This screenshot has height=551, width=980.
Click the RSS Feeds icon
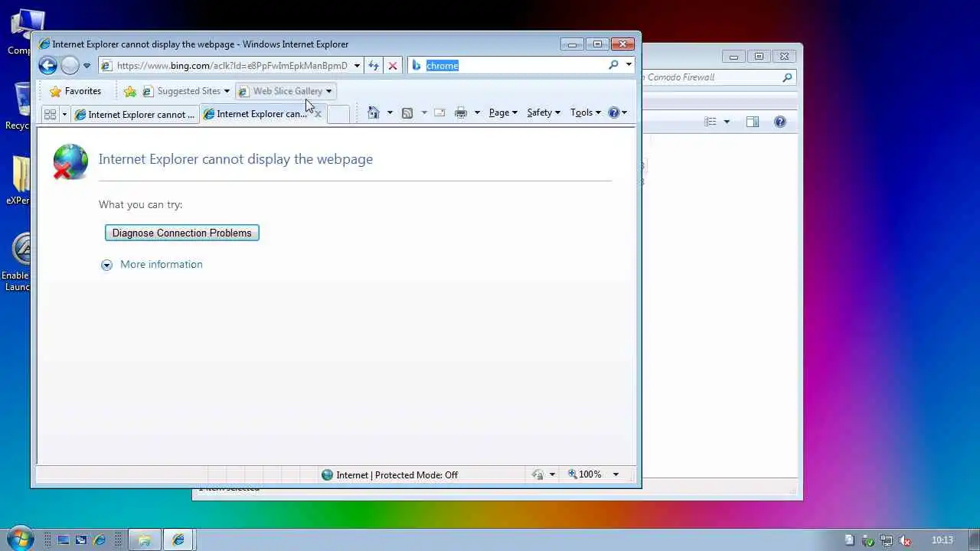coord(407,112)
